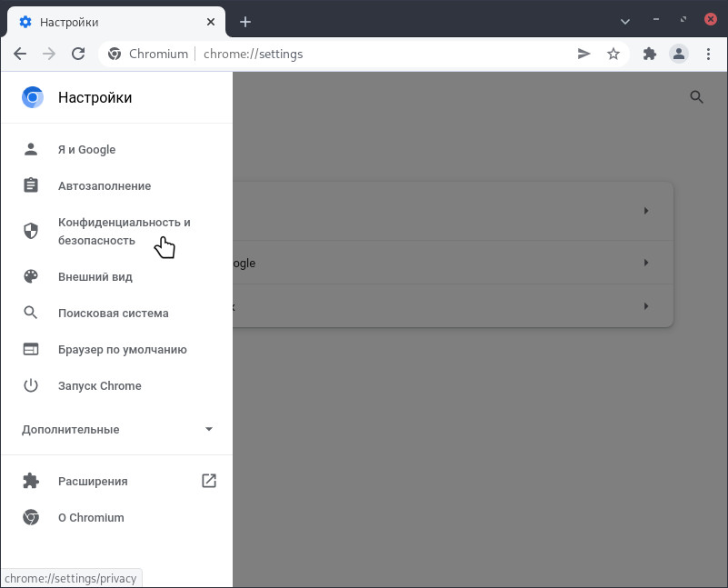The image size is (728, 588).
Task: Open the three-dot Chromium menu
Action: [x=709, y=54]
